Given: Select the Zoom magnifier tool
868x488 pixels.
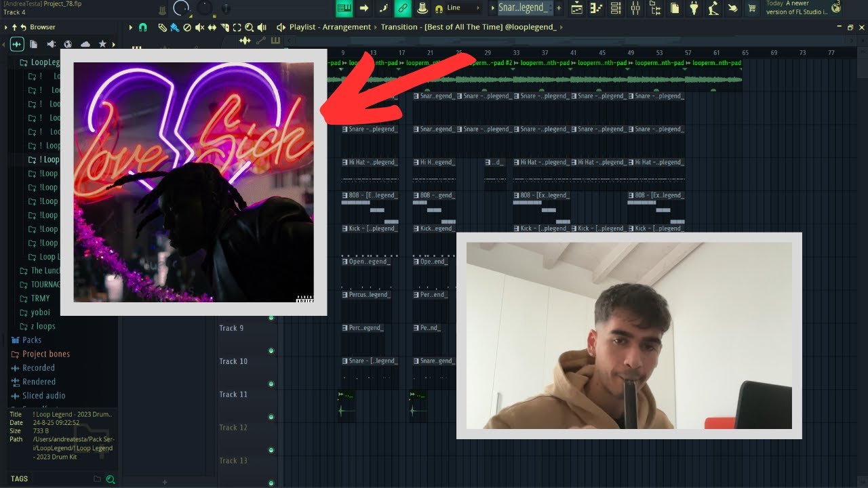Looking at the screenshot, I should [x=249, y=27].
